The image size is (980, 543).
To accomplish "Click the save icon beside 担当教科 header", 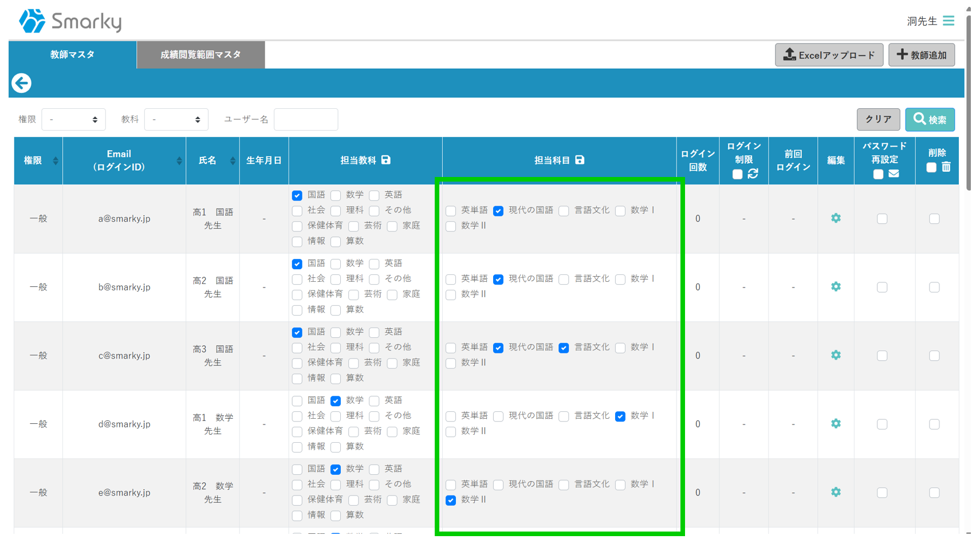I will click(x=386, y=160).
